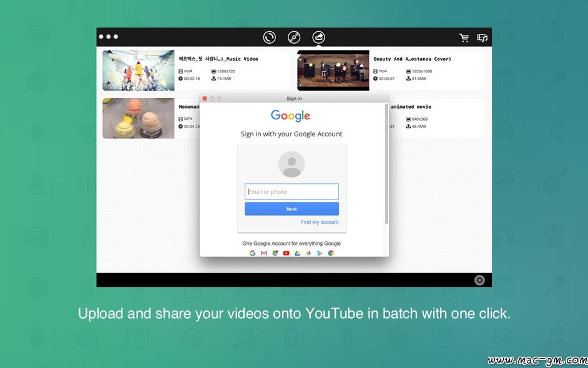Click the Google Photos pinwheel icon
This screenshot has width=588, height=368.
308,253
